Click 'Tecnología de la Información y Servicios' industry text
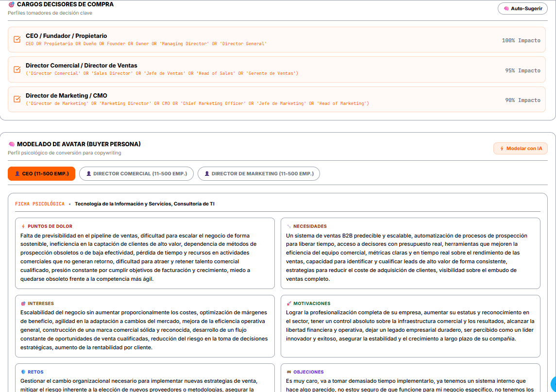Viewport: 556px width, 392px height. point(123,204)
